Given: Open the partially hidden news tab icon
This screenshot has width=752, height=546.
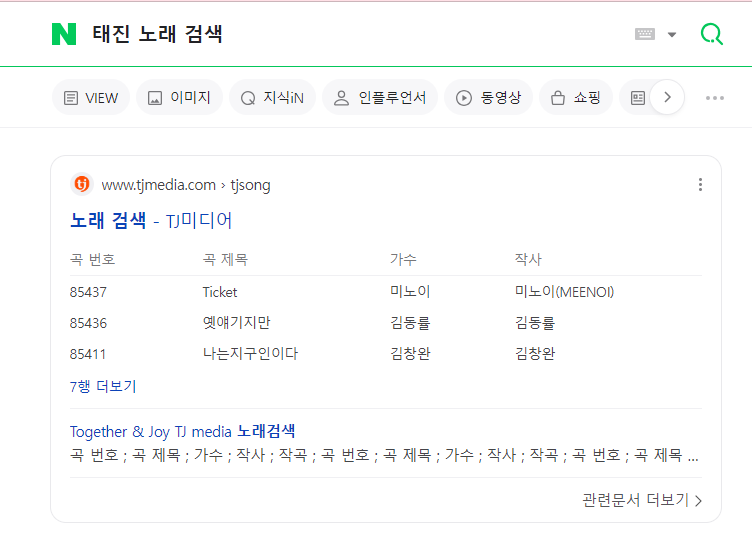Looking at the screenshot, I should (x=637, y=98).
